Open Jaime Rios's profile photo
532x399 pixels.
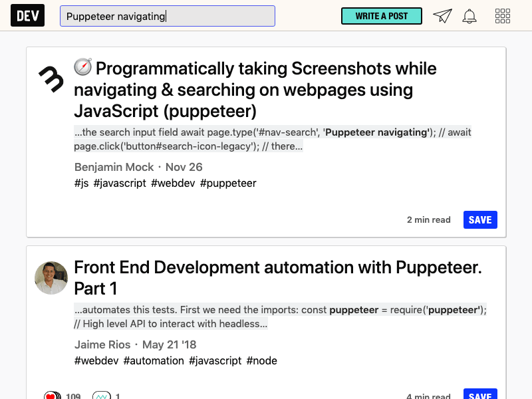[51, 278]
